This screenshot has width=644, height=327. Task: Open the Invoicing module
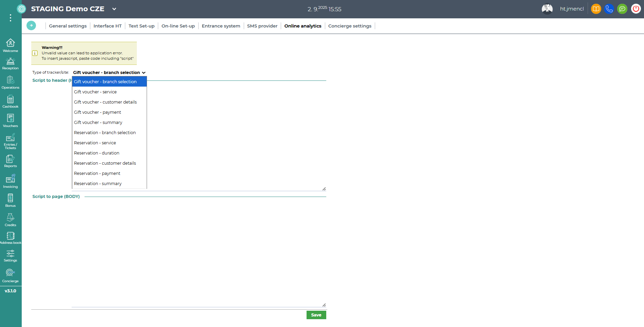coord(11,182)
